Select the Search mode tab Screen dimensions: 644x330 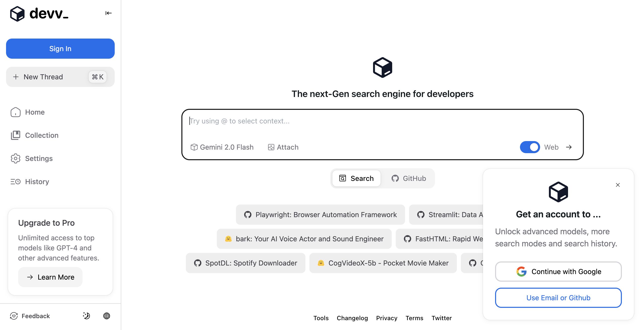[x=356, y=178]
